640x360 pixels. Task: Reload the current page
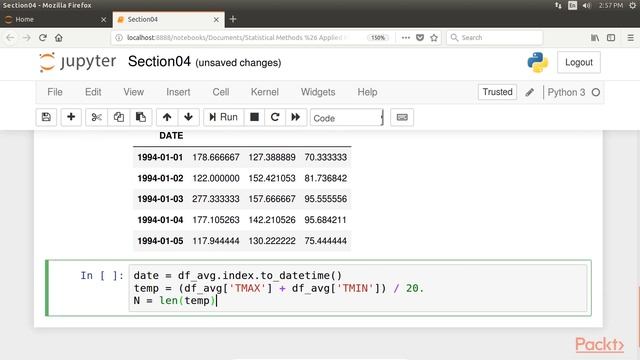[x=43, y=38]
